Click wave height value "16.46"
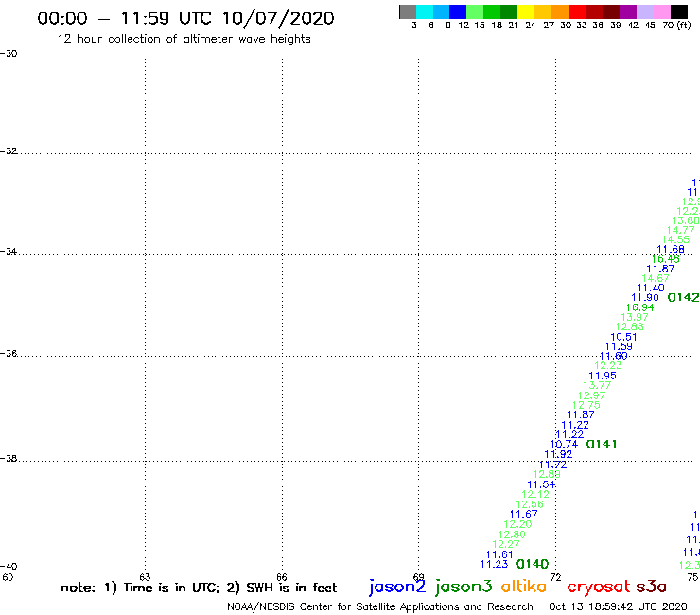Image resolution: width=700 pixels, height=615 pixels. click(x=665, y=259)
